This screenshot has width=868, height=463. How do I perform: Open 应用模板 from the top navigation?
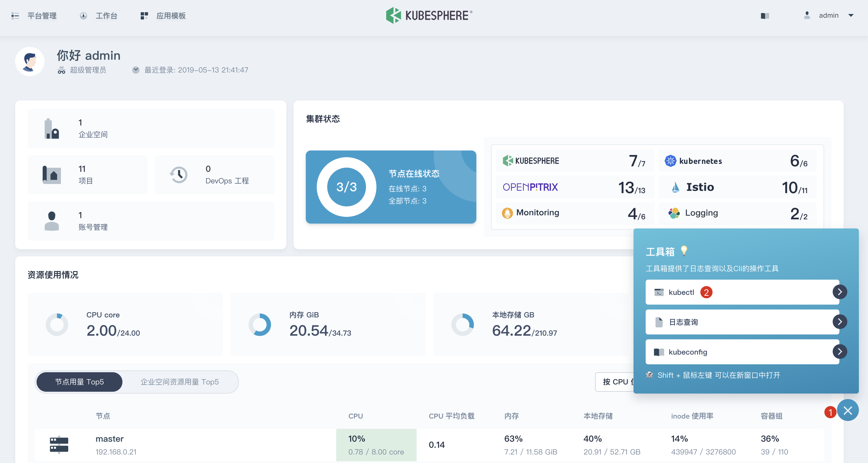tap(171, 16)
